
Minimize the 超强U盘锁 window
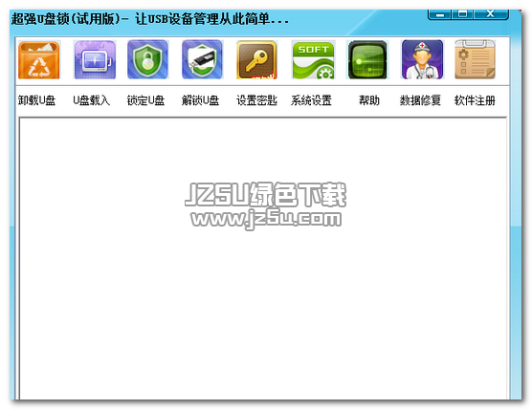coord(440,14)
